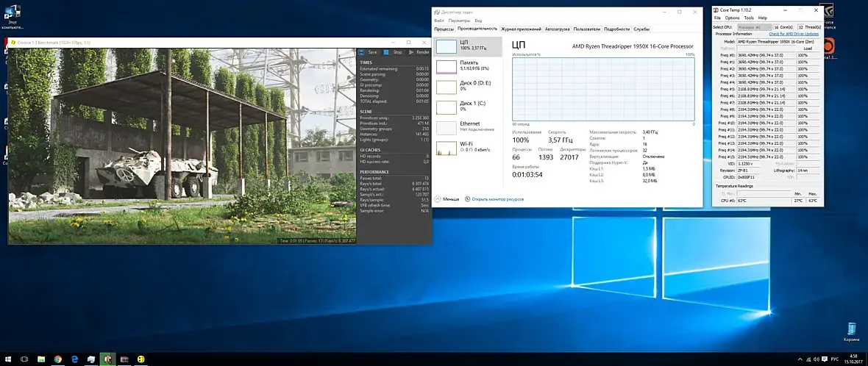Click the rendered scene image in Corona Benchmark
The image size is (868, 366).
(x=182, y=146)
